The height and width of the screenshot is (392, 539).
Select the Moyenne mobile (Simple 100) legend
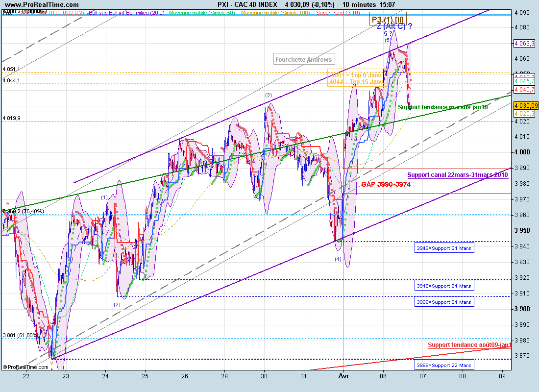tap(275, 13)
